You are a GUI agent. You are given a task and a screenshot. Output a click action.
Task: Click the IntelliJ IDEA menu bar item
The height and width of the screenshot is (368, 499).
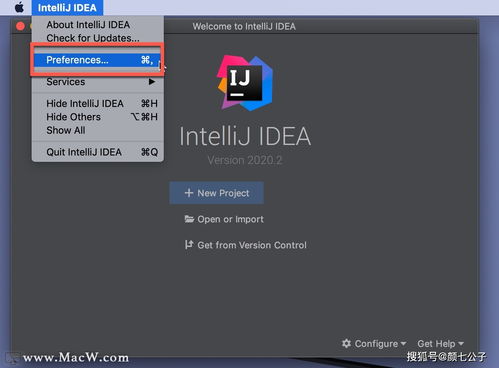pos(67,8)
